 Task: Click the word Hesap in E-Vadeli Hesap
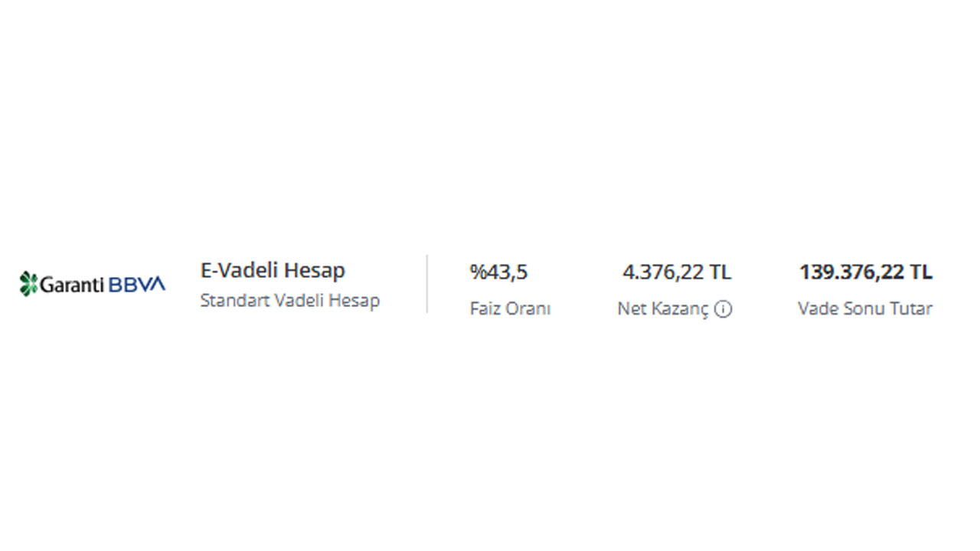[314, 271]
